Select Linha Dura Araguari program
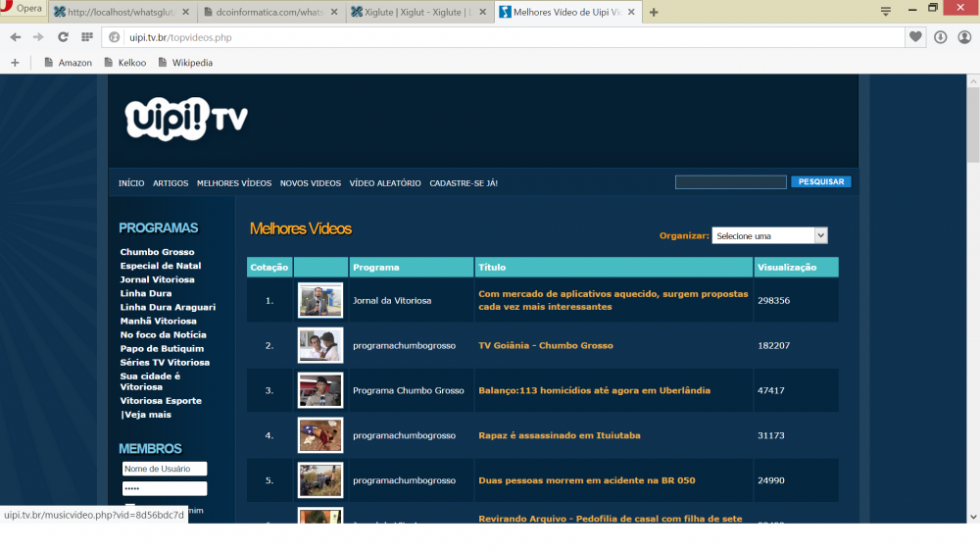 coord(168,307)
